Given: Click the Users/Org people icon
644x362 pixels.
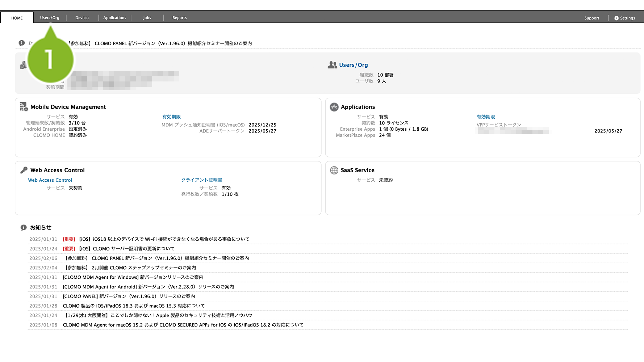Looking at the screenshot, I should coord(333,65).
